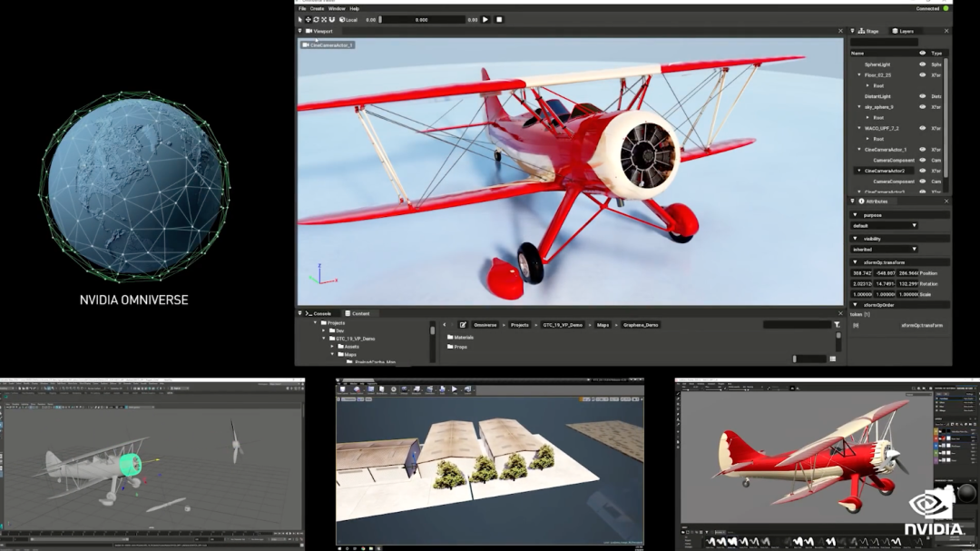980x551 pixels.
Task: Open the Create menu in Omniverse
Action: click(x=317, y=9)
